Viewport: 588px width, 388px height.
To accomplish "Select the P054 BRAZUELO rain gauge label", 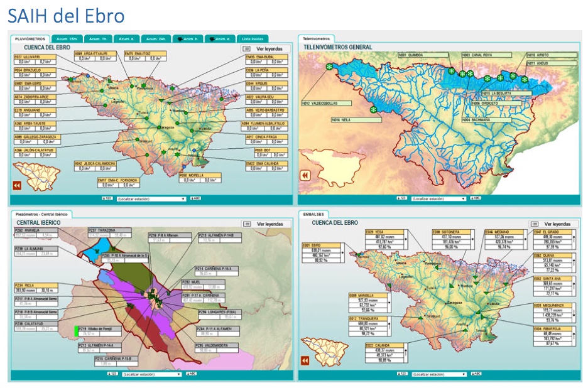I will pyautogui.click(x=35, y=70).
